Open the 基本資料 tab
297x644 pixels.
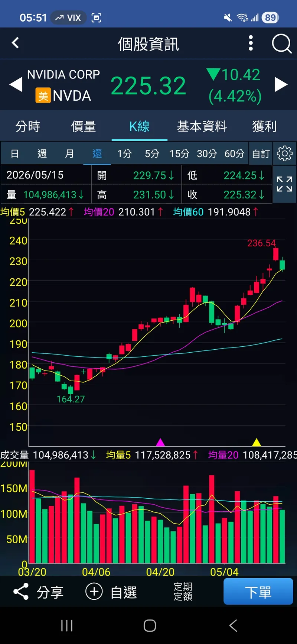click(202, 126)
